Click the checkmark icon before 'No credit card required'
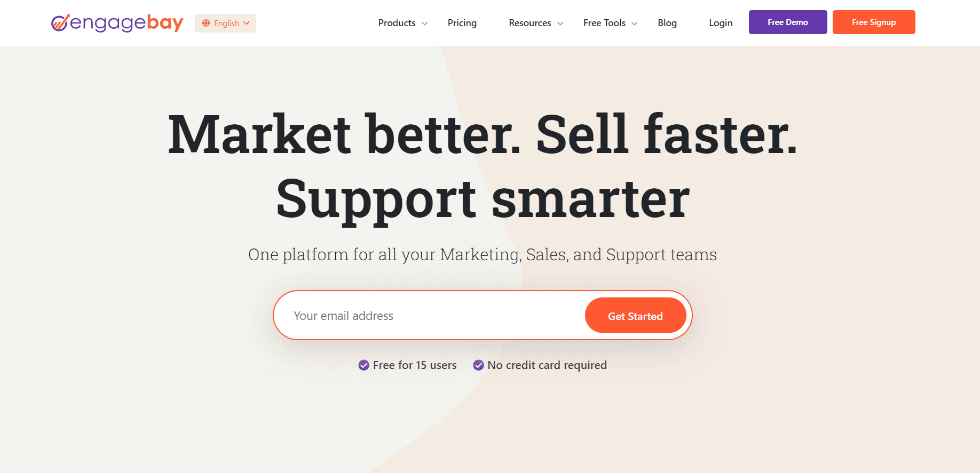The height and width of the screenshot is (473, 980). pos(478,365)
